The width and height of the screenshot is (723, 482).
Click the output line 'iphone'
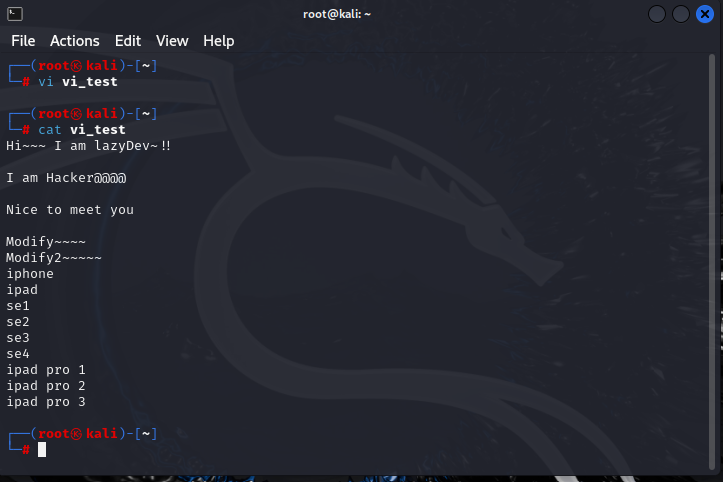pyautogui.click(x=30, y=274)
